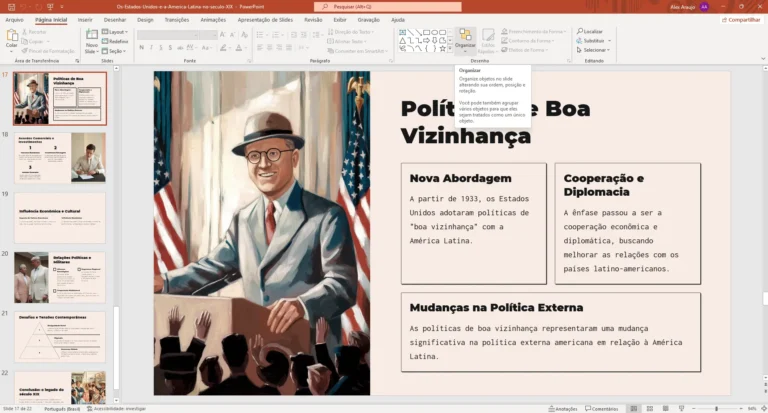Open Customize Quick Access Toolbar arrow

[62, 7]
